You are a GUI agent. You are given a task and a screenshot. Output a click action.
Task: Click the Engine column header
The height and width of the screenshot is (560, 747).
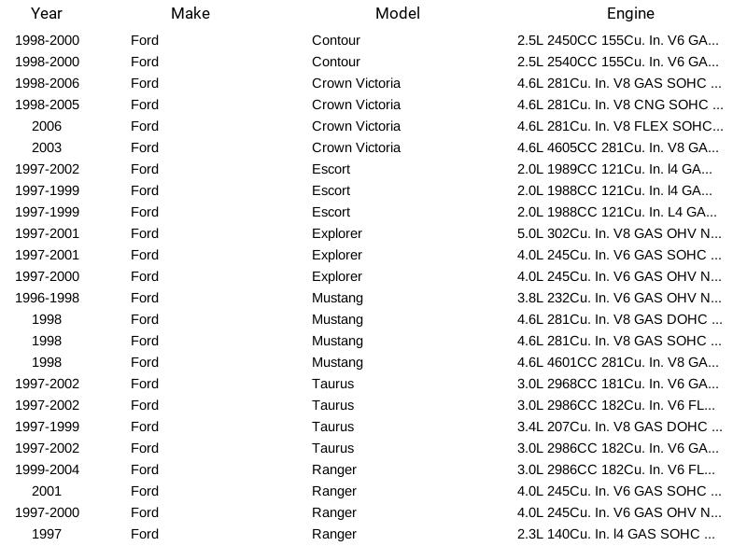(630, 13)
